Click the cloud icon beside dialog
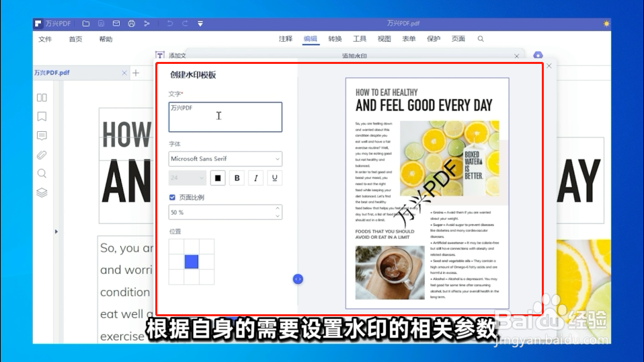The width and height of the screenshot is (644, 362). pyautogui.click(x=538, y=55)
